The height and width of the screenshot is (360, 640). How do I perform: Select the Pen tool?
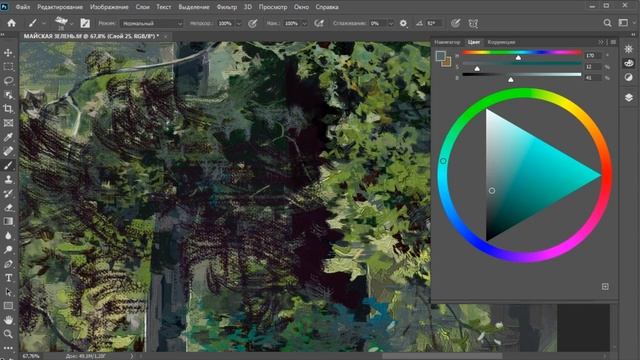8,264
